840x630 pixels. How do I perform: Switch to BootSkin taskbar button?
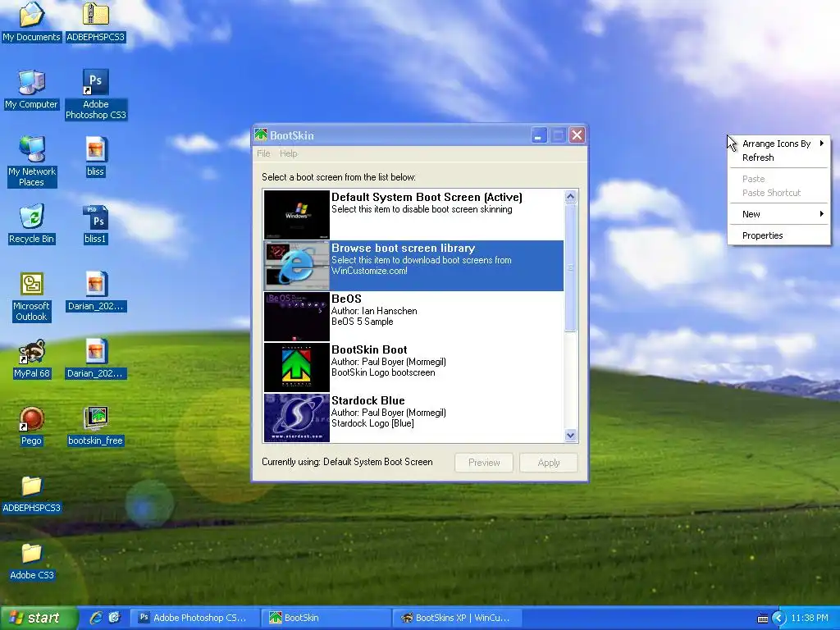point(326,618)
